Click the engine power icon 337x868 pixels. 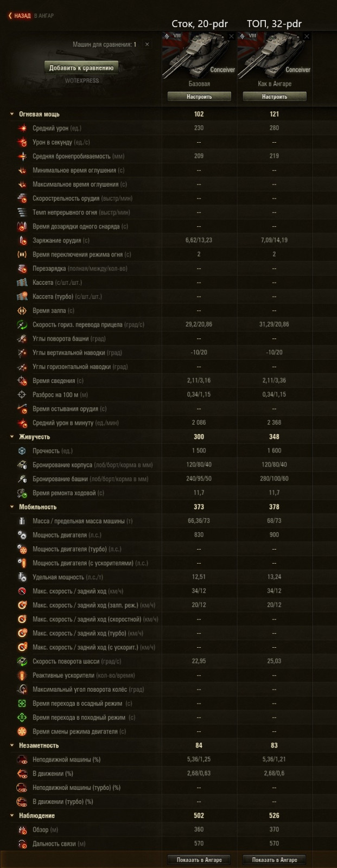click(22, 535)
